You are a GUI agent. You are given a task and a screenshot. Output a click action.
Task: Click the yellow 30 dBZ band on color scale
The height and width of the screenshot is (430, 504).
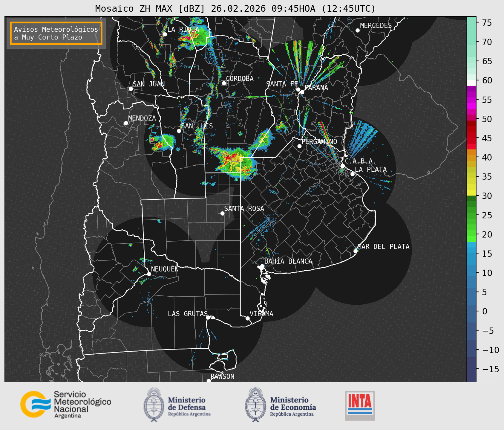pos(471,193)
